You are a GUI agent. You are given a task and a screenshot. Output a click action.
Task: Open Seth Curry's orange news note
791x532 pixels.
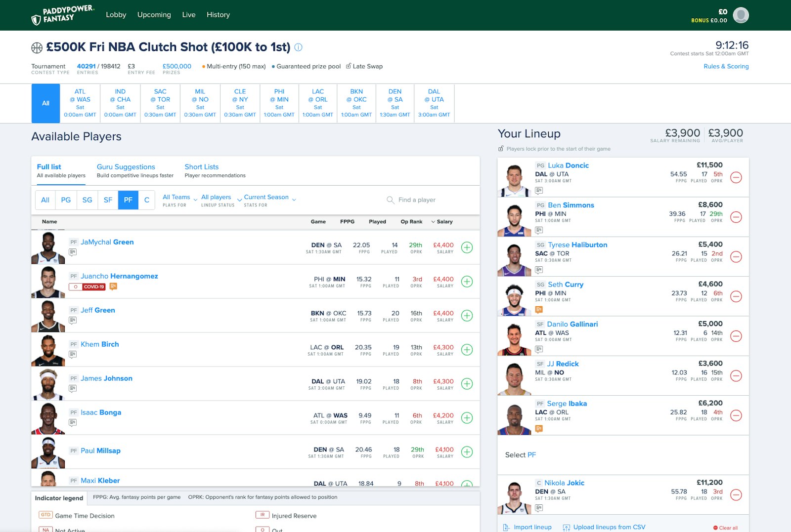[539, 310]
